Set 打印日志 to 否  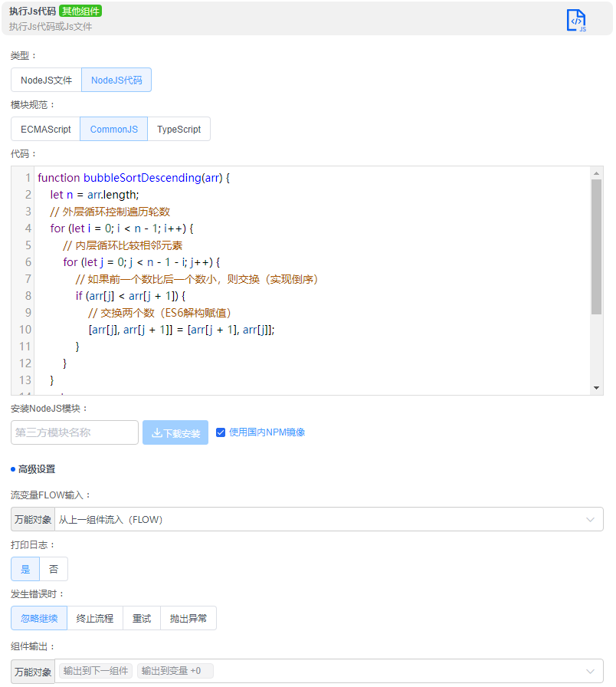point(53,569)
